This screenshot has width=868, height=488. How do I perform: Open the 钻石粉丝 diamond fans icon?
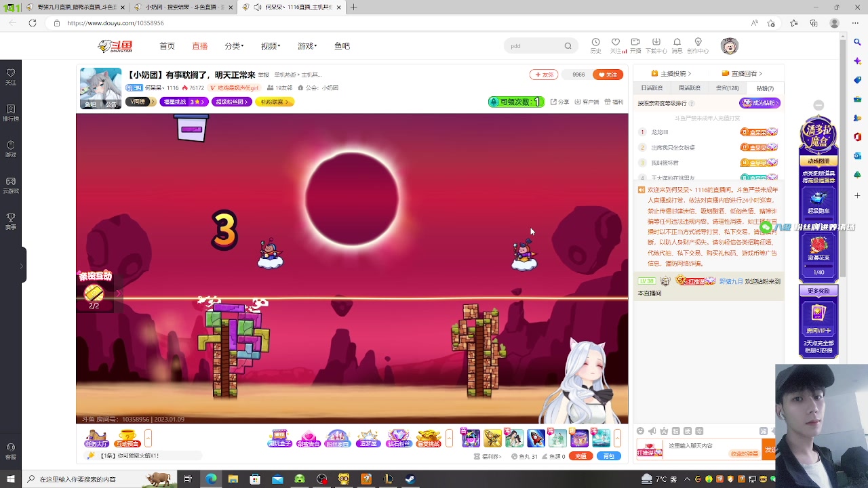pos(399,438)
